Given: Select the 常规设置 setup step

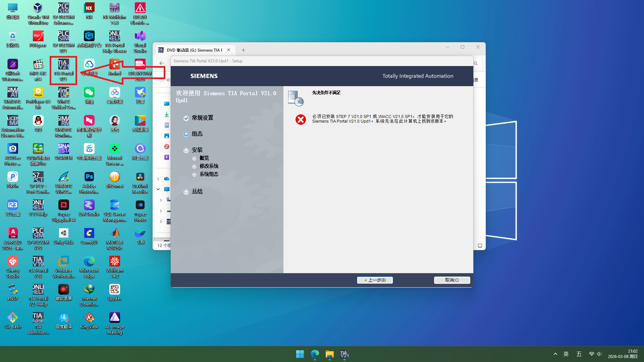Looking at the screenshot, I should 202,118.
